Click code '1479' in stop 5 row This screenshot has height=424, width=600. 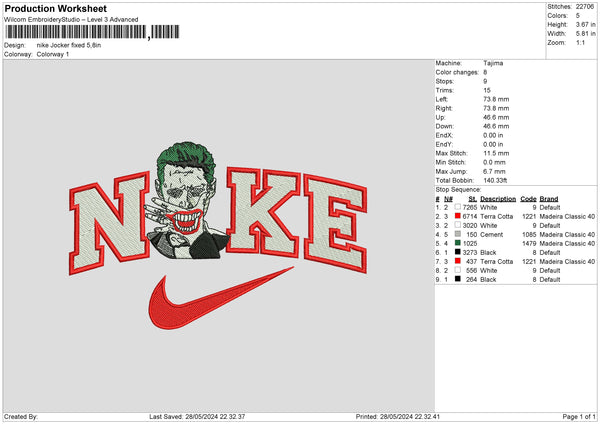529,243
